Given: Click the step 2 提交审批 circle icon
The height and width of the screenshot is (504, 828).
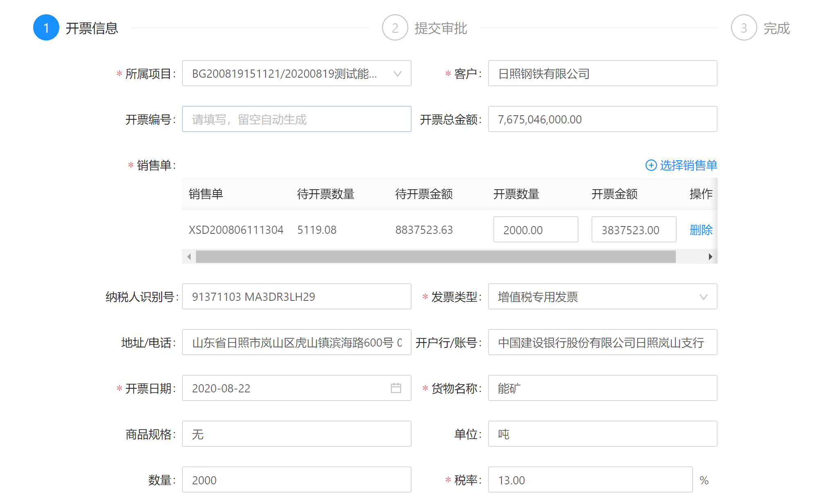Looking at the screenshot, I should pyautogui.click(x=395, y=28).
